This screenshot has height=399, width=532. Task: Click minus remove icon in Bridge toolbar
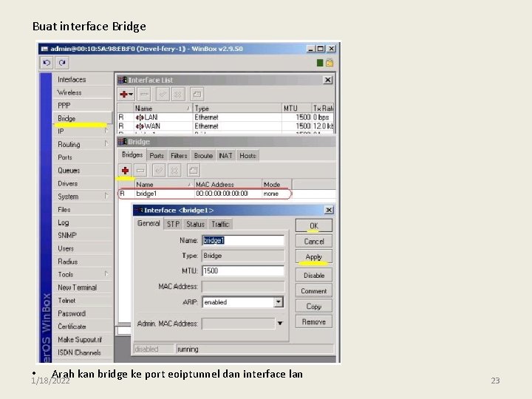[x=140, y=171]
